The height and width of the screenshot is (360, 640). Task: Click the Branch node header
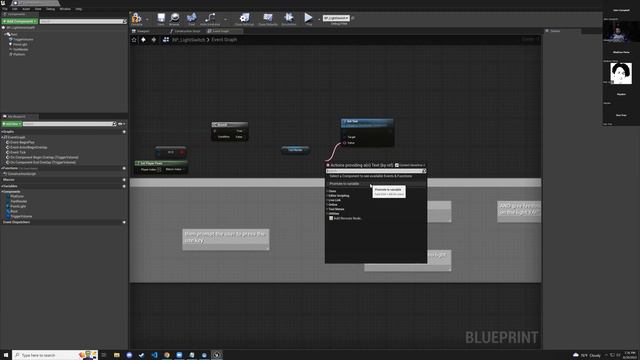click(x=229, y=124)
